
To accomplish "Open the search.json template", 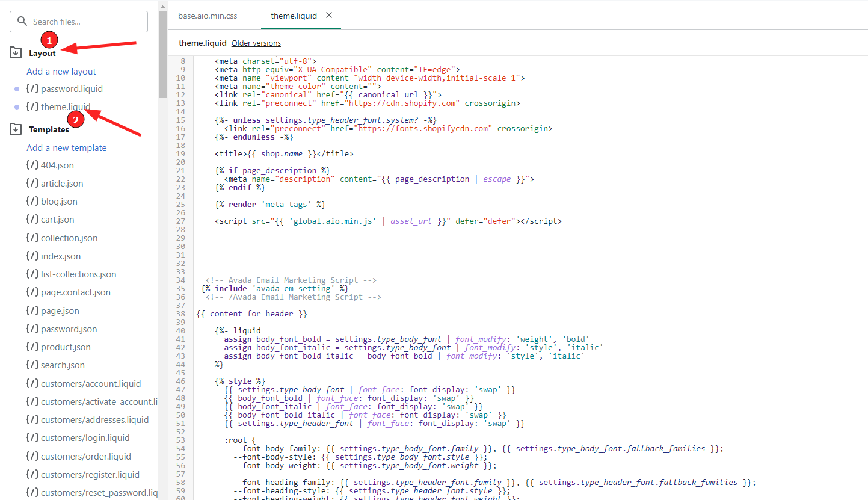I will (63, 365).
